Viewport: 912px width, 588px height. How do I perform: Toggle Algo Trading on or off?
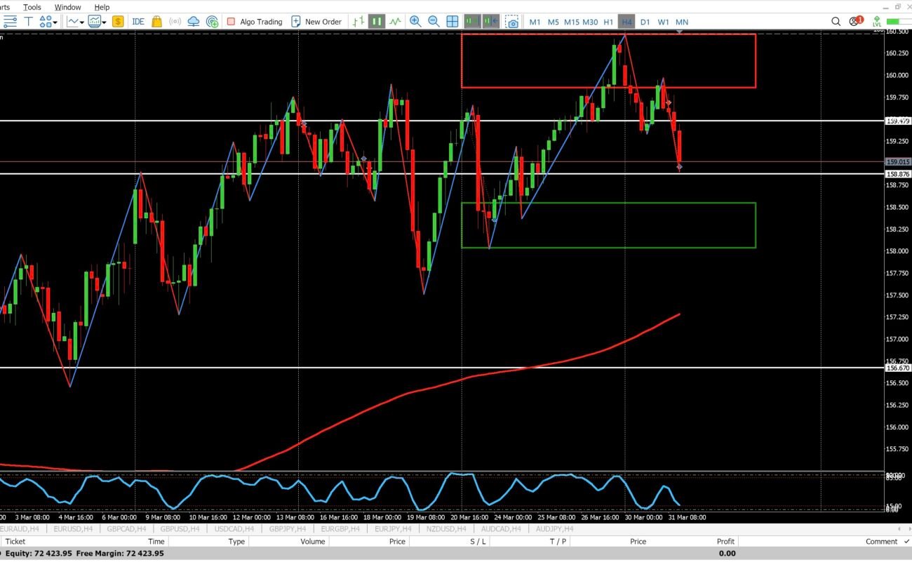tap(254, 22)
